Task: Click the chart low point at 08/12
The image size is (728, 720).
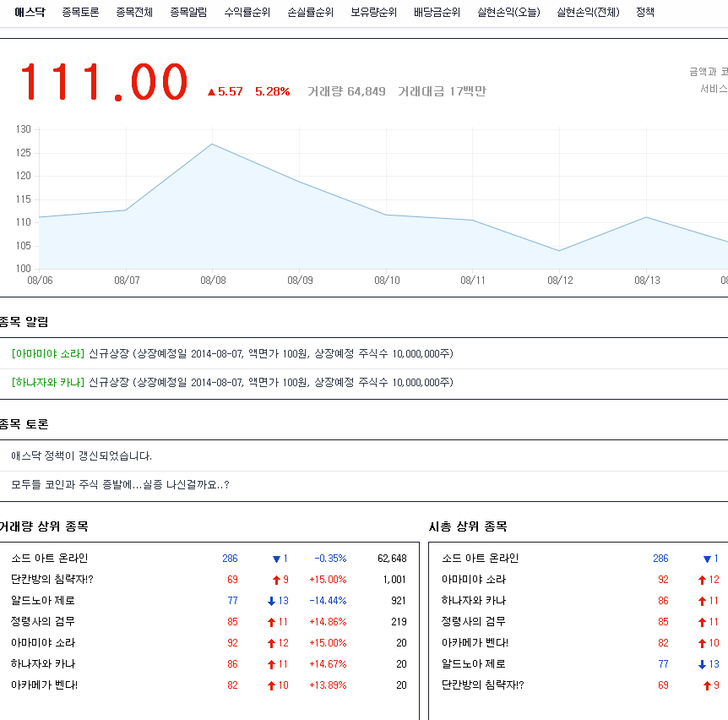Action: (x=559, y=251)
